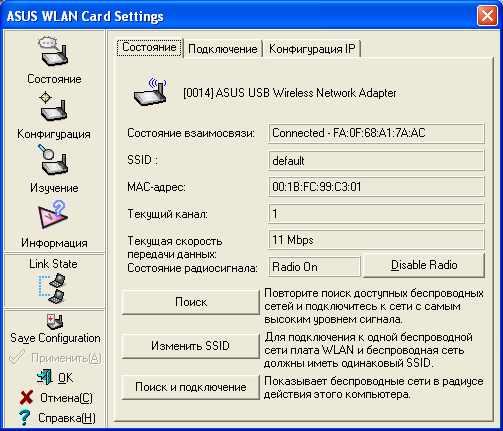Select the 11 Mbps data rate field
The width and height of the screenshot is (503, 431).
pos(376,240)
